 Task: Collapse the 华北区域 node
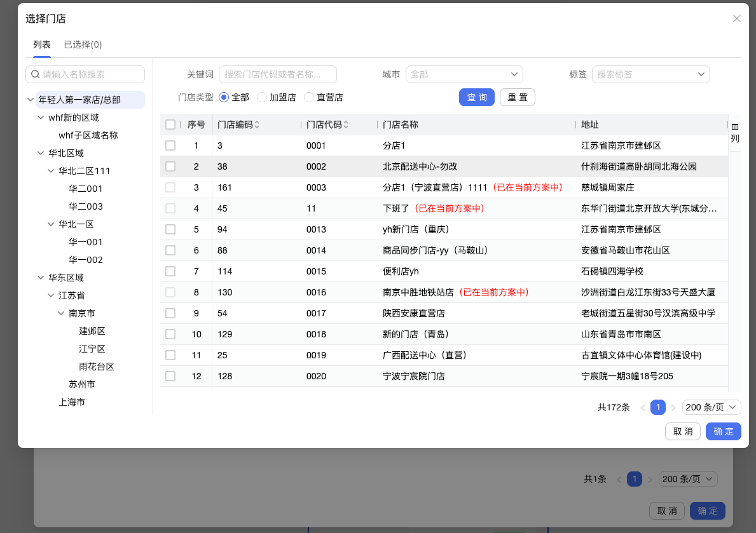click(41, 153)
